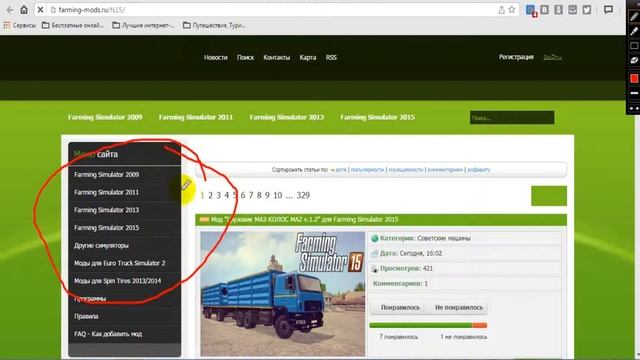Open Farming Simulator 2015 in the top green bar
This screenshot has width=640, height=360.
[x=378, y=117]
